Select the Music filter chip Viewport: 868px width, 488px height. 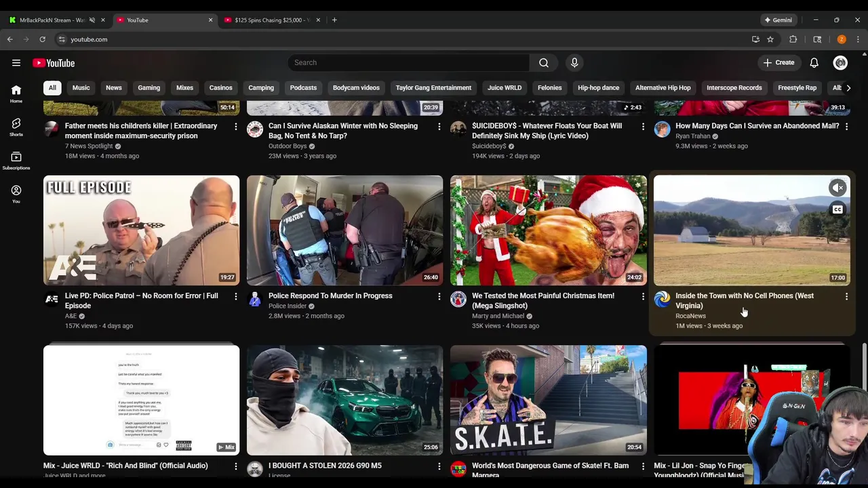81,87
